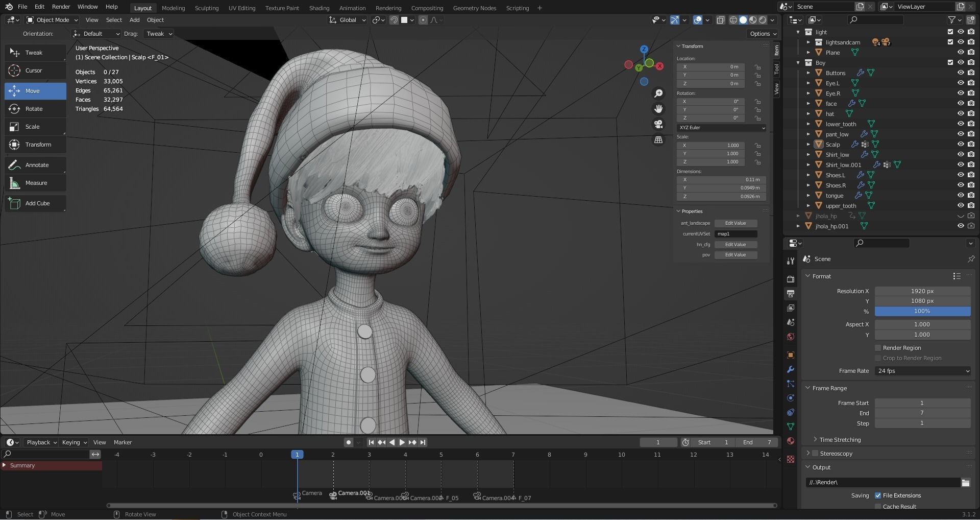Hide the tongue object in viewport
The height and width of the screenshot is (520, 980).
pyautogui.click(x=961, y=196)
